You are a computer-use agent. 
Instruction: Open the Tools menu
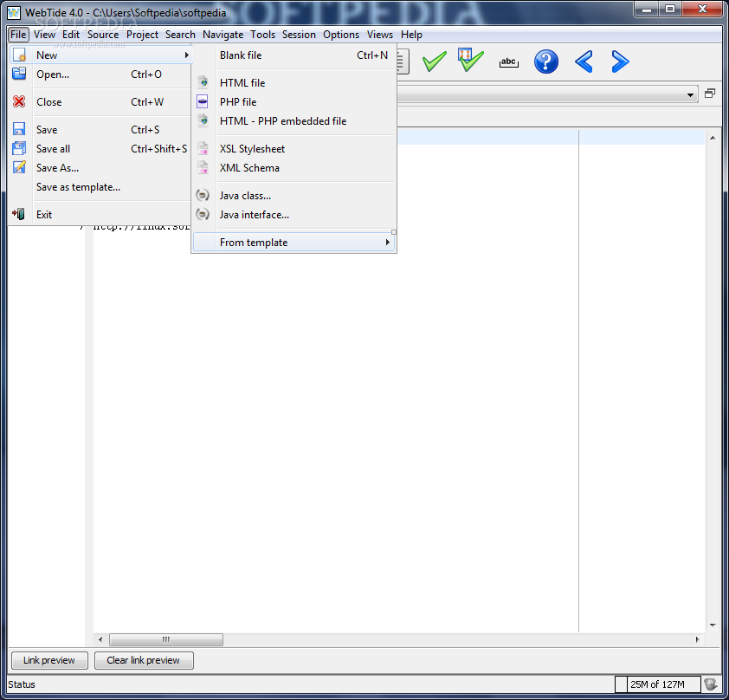[x=262, y=35]
